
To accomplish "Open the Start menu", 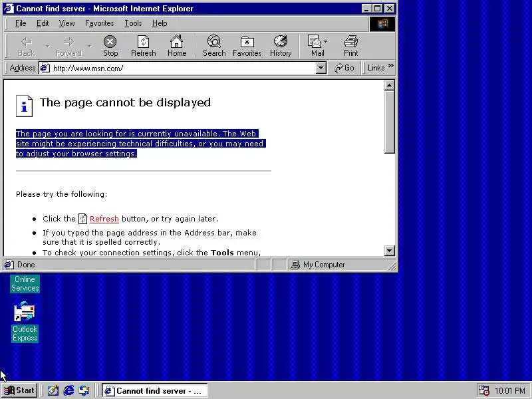I will 19,390.
